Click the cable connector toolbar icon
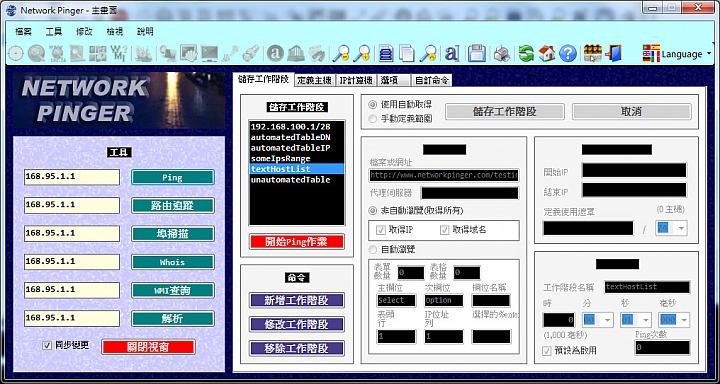 [x=230, y=54]
